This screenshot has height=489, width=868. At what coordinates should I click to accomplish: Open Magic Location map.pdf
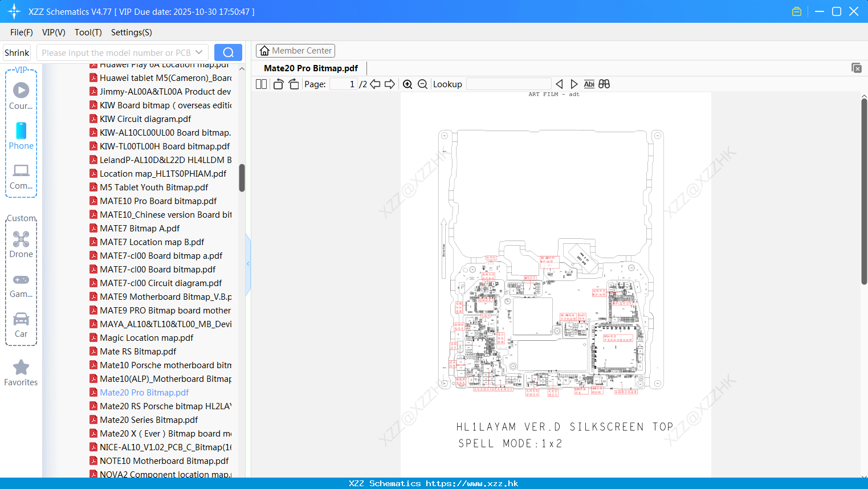point(141,338)
